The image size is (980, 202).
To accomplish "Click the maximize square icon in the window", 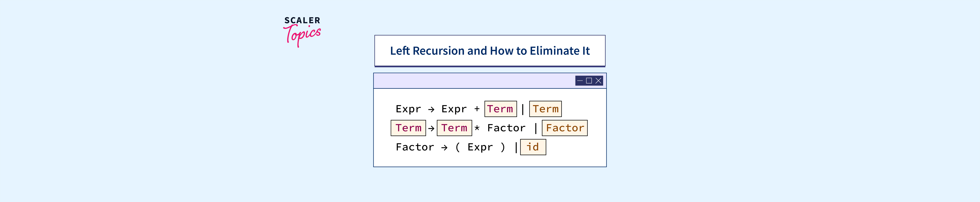I will 589,81.
